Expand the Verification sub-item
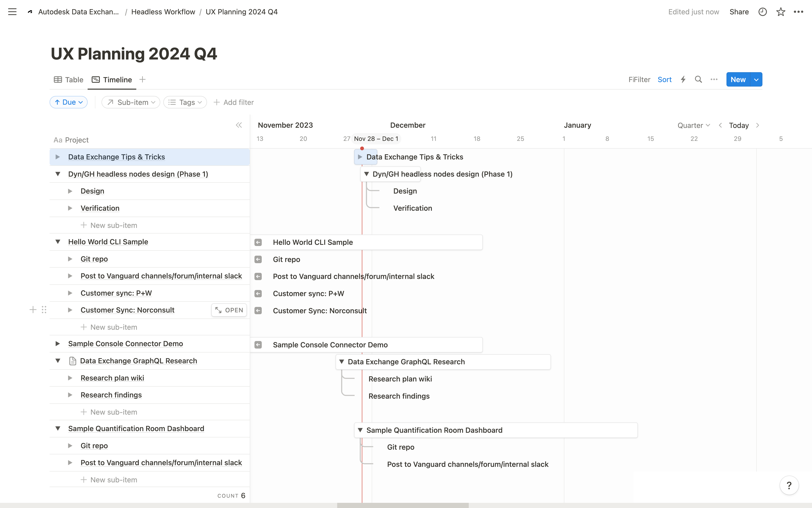 (70, 208)
